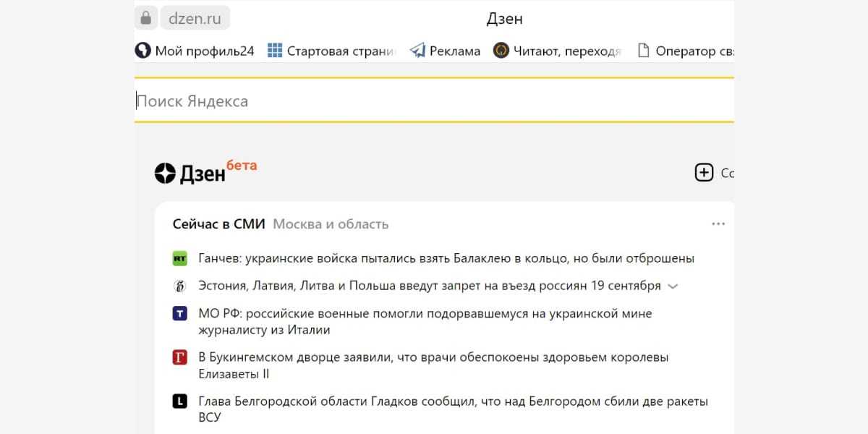Click the RT source icon
This screenshot has width=868, height=434.
click(x=179, y=258)
